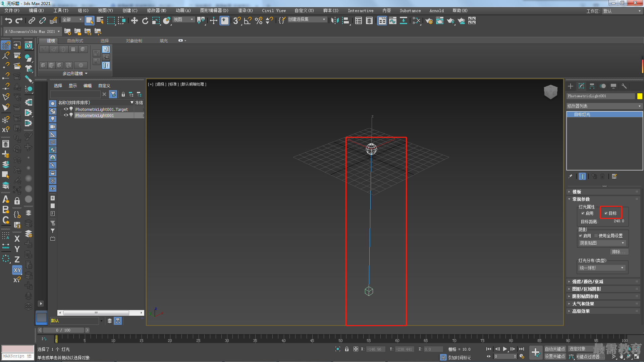This screenshot has width=644, height=362.
Task: Click Configure Modifier Sets icon
Action: tap(614, 176)
